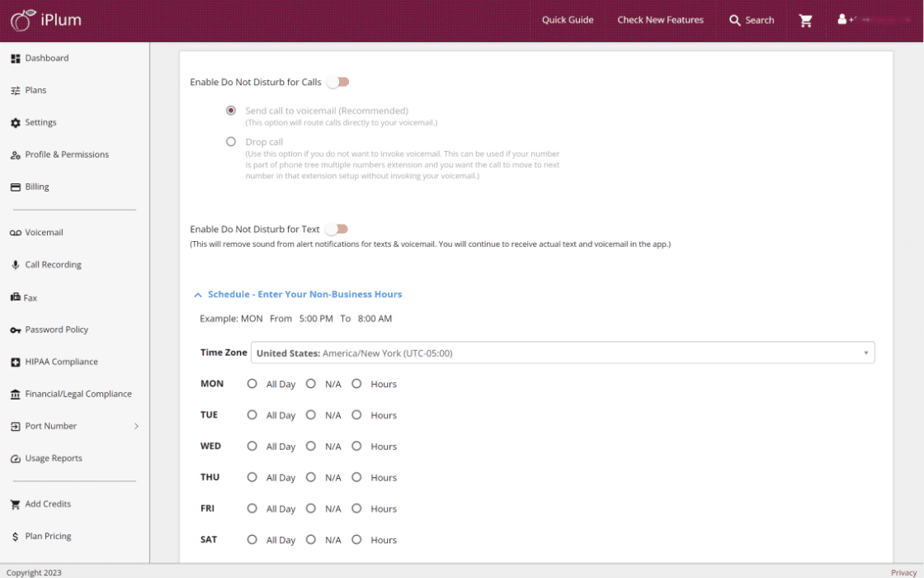Click the Usage Reports gauge icon
Viewport: 924px width, 578px height.
click(15, 459)
